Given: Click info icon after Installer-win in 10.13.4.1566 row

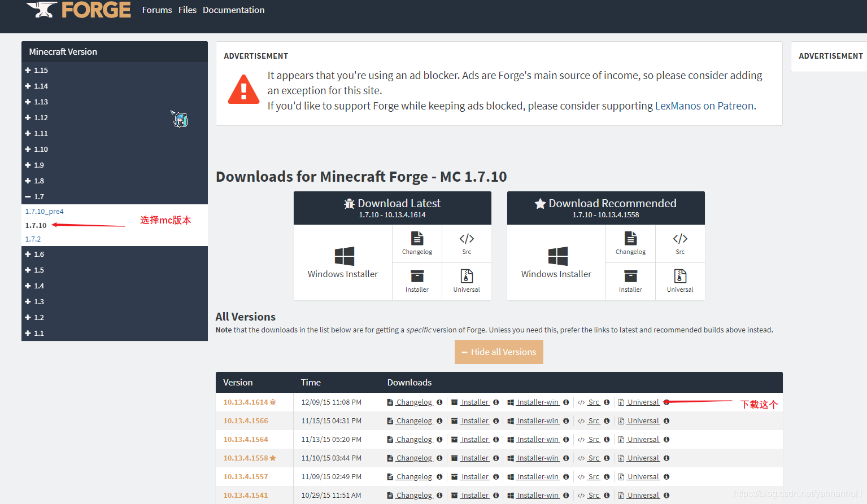Looking at the screenshot, I should point(566,421).
